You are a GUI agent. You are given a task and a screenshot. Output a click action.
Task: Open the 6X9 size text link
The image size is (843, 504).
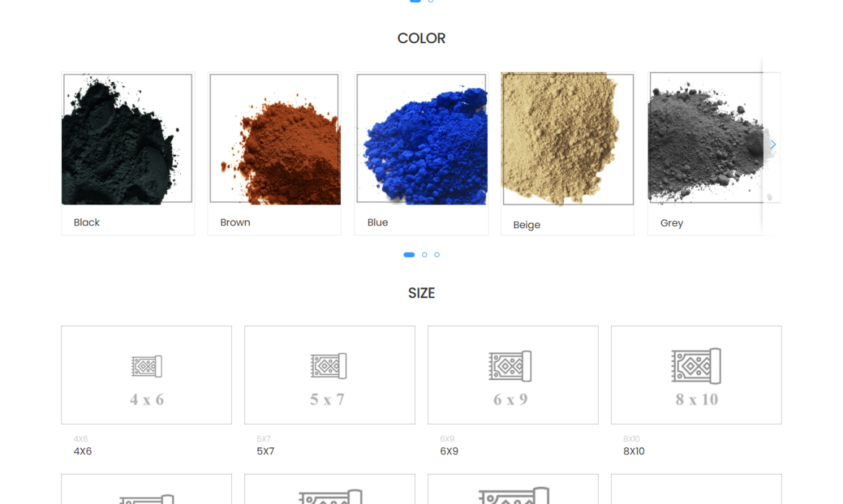449,451
